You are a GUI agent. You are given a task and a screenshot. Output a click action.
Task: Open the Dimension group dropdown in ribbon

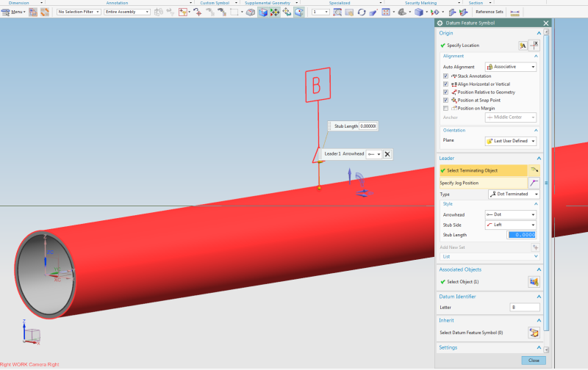(x=41, y=3)
